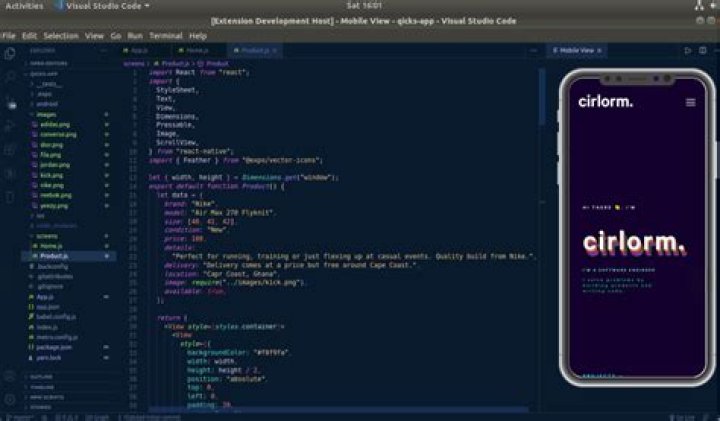Image resolution: width=720 pixels, height=421 pixels.
Task: Switch to the Home.js editor tab
Action: coord(197,51)
